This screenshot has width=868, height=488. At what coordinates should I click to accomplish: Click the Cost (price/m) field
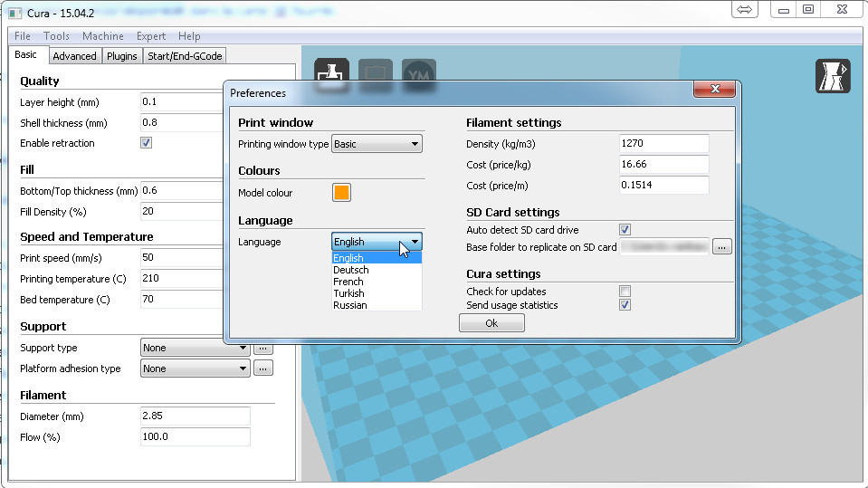(663, 185)
